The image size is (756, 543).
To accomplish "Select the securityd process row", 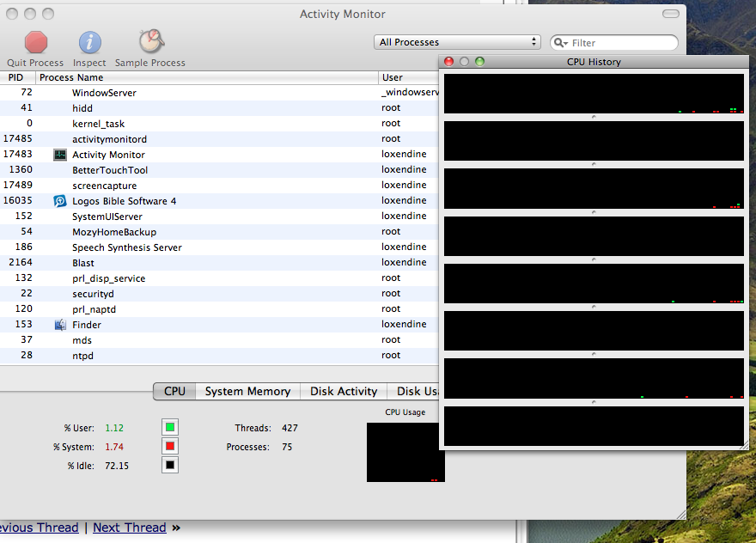I will pyautogui.click(x=219, y=294).
